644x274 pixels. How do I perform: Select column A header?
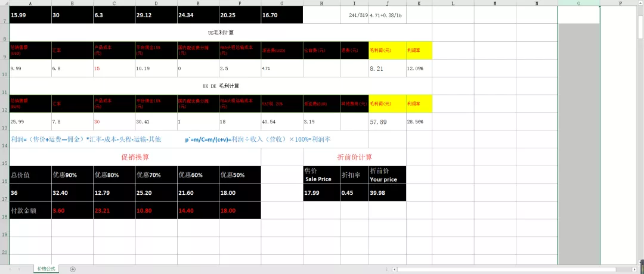30,3
